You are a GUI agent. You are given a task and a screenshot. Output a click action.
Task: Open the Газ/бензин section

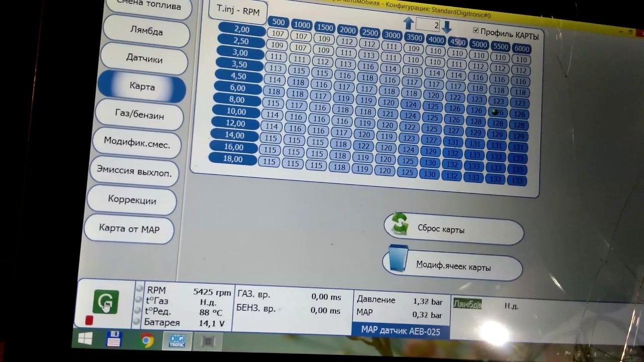pyautogui.click(x=139, y=115)
